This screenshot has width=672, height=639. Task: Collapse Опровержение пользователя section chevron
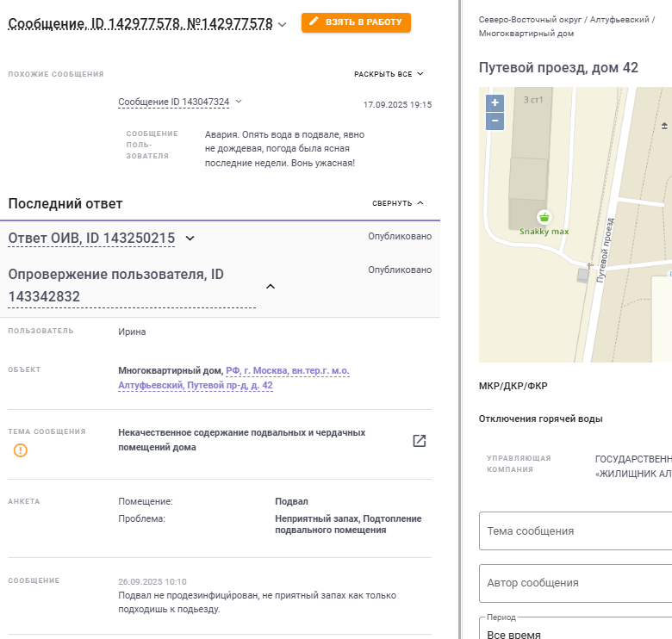pos(271,286)
